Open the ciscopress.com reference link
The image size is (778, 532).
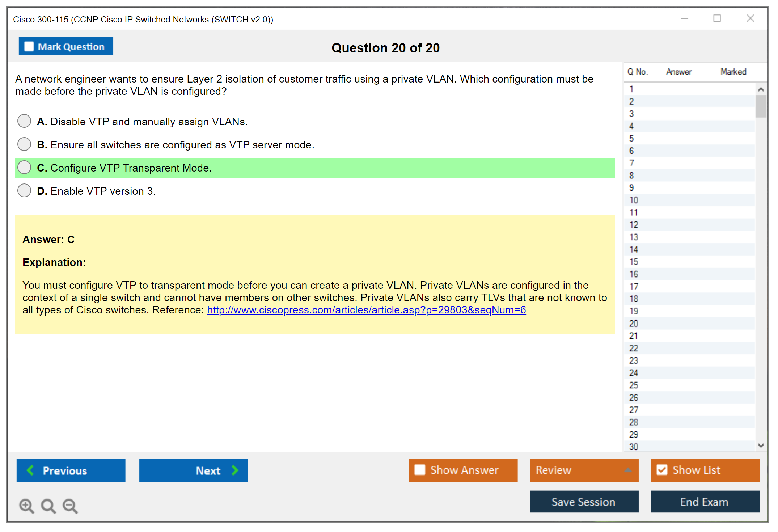(x=366, y=310)
